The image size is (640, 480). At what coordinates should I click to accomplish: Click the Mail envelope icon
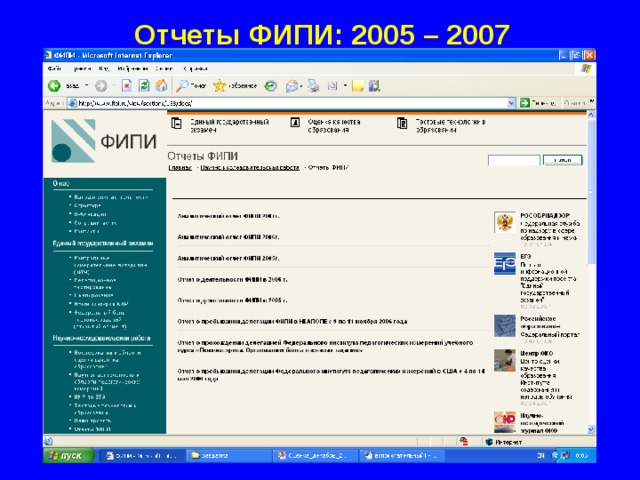(292, 86)
